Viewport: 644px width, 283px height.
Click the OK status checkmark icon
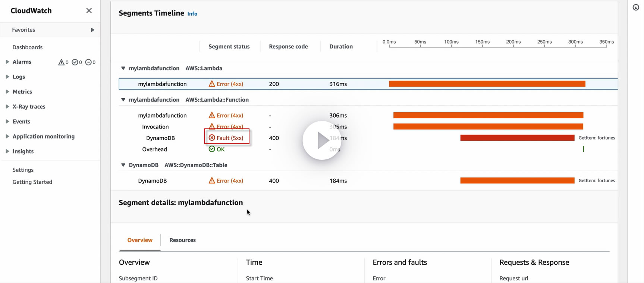[212, 149]
